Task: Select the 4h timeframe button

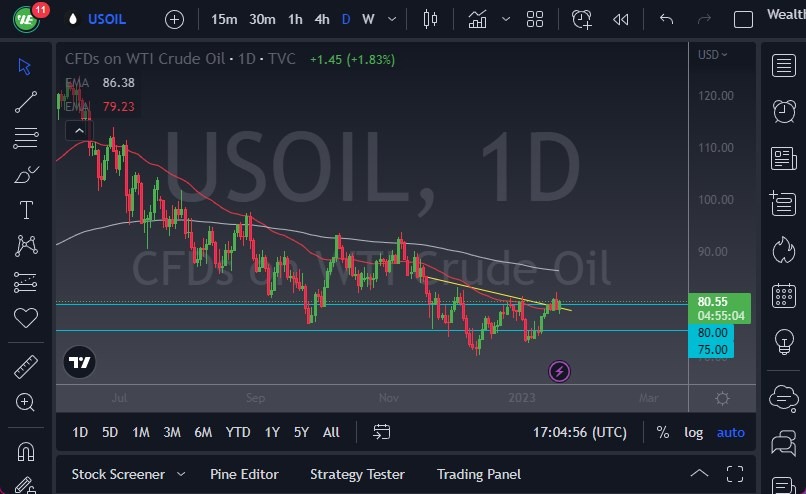Action: [321, 19]
